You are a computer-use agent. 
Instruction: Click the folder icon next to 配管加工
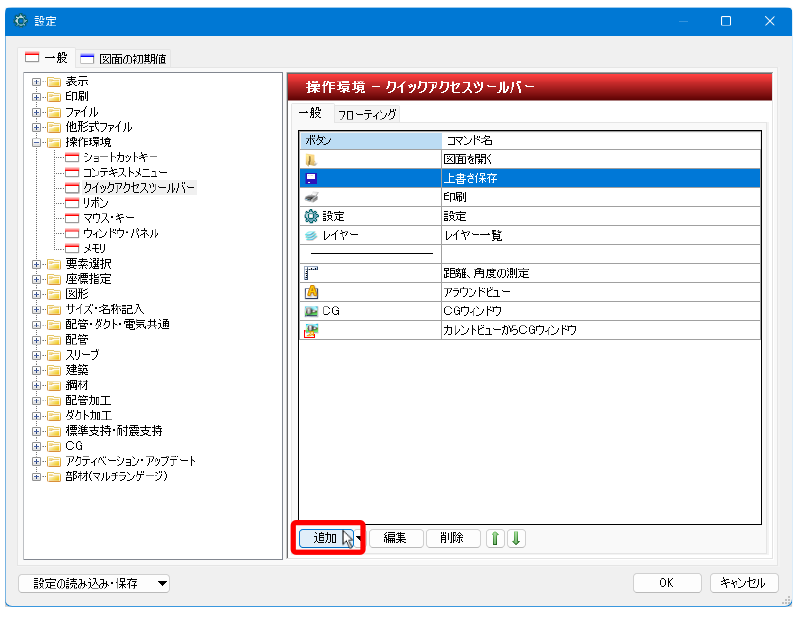click(x=54, y=401)
